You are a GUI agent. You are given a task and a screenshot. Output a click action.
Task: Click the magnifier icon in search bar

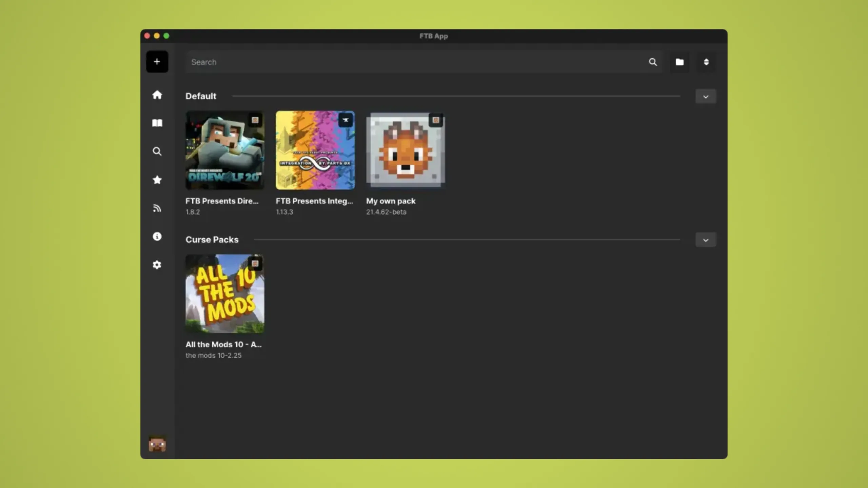pos(653,62)
